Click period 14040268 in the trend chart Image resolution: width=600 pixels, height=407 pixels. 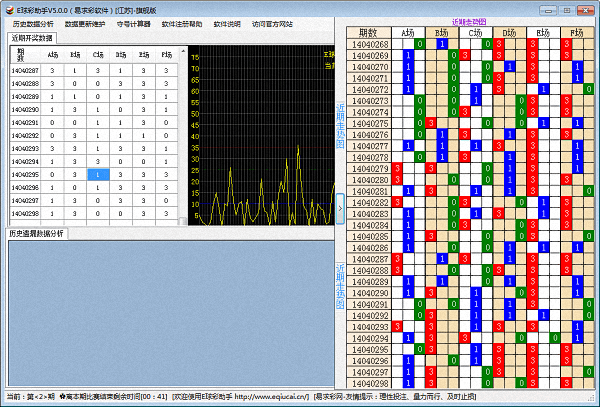coord(370,44)
